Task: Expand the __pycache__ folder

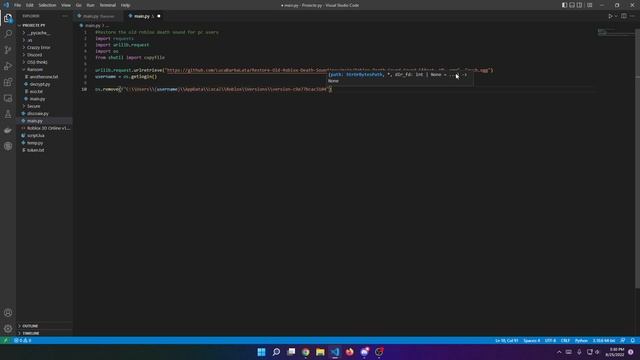Action: click(x=44, y=33)
